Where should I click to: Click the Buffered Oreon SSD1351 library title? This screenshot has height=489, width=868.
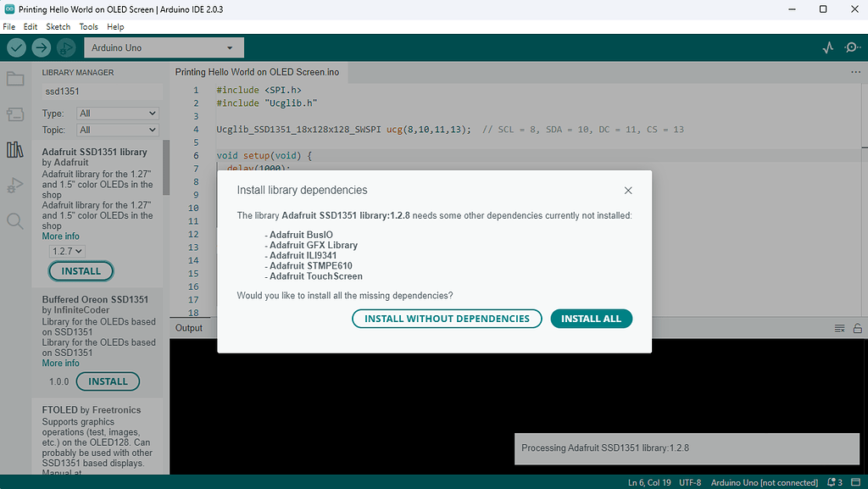(95, 299)
